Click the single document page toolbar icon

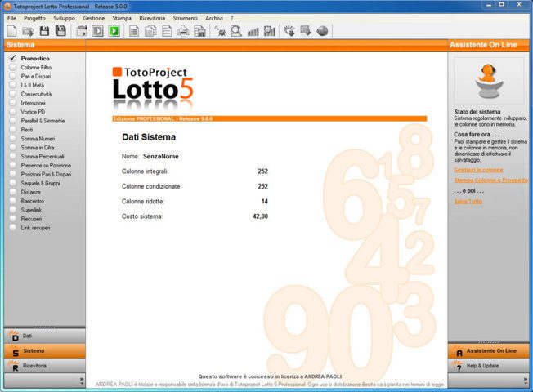134,31
